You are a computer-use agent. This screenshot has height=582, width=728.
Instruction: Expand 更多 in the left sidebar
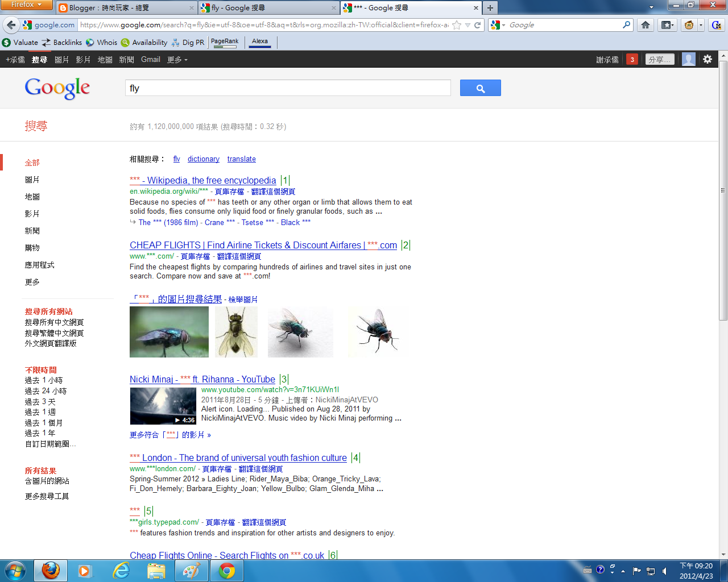32,282
